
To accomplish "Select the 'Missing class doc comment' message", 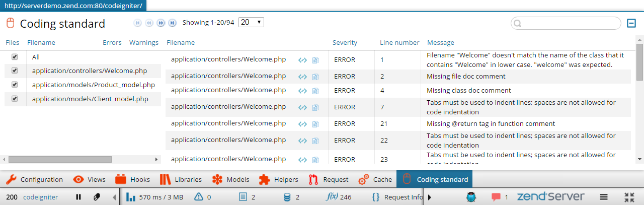I will click(469, 91).
